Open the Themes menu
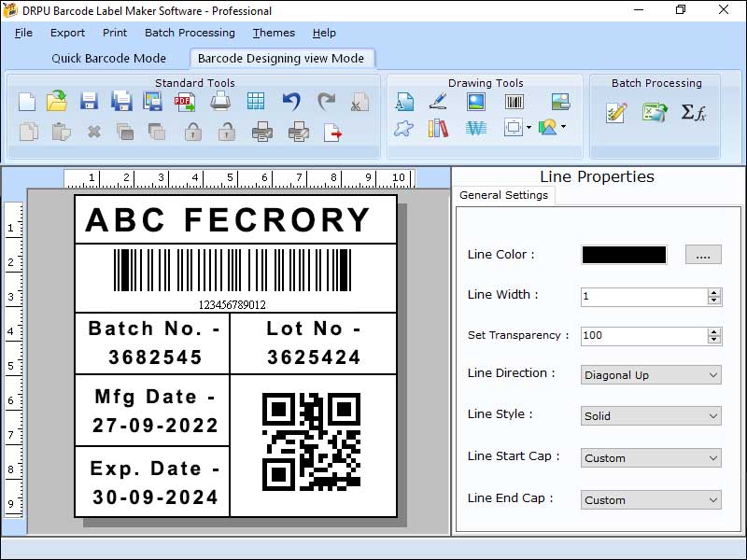The image size is (747, 560). point(273,33)
